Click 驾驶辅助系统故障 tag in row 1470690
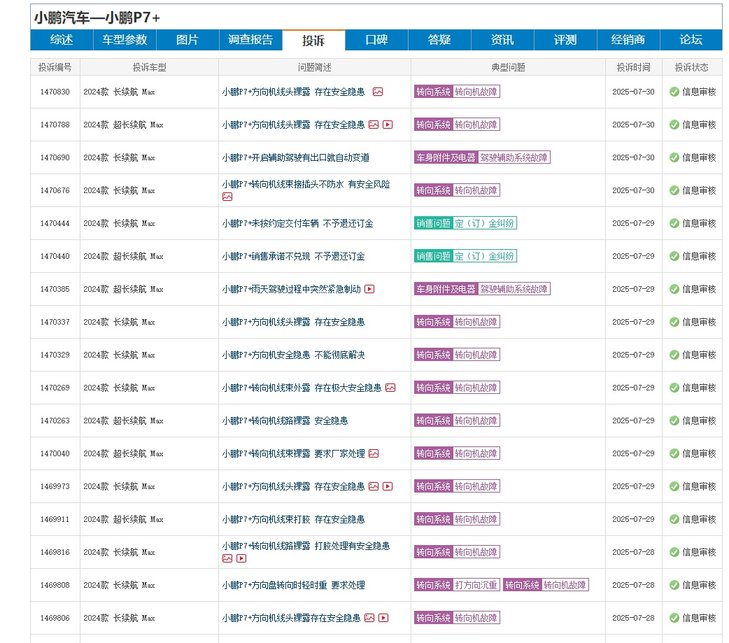The height and width of the screenshot is (643, 729). point(514,158)
